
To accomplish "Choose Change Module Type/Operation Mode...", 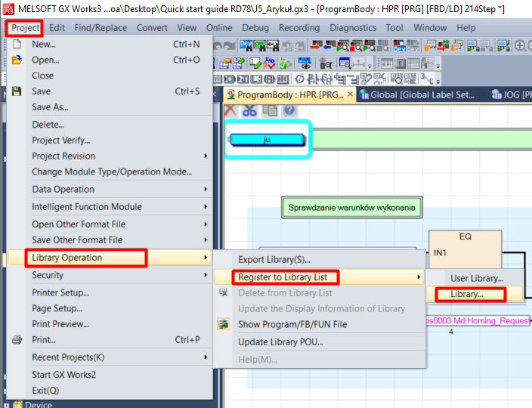I will coord(110,172).
